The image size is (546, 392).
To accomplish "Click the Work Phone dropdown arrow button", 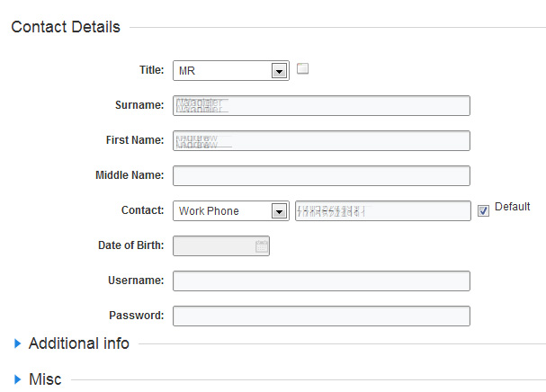I will coord(279,211).
